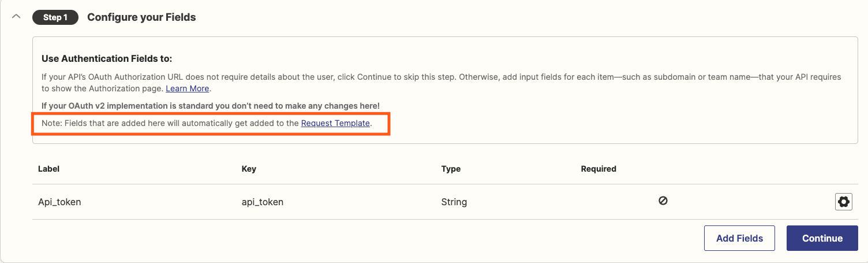868x263 pixels.
Task: Click the Type column header
Action: (x=451, y=169)
